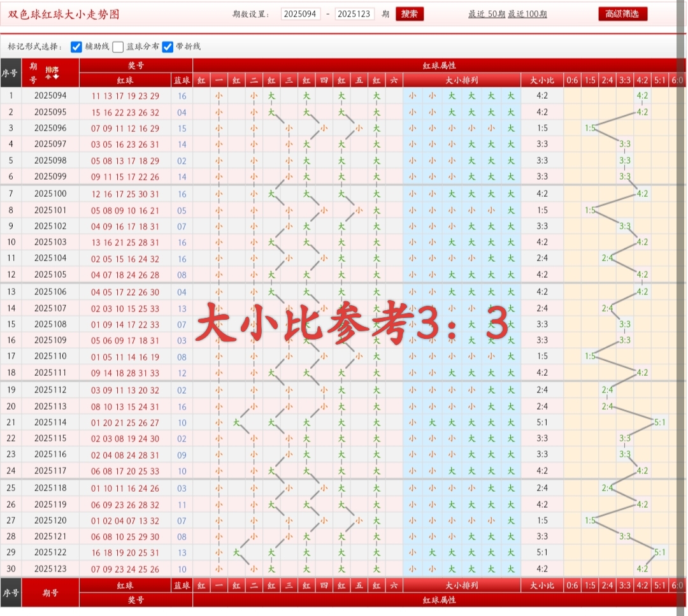Click red numbers 04 07 18 24 26 28
This screenshot has width=688, height=616.
(125, 275)
